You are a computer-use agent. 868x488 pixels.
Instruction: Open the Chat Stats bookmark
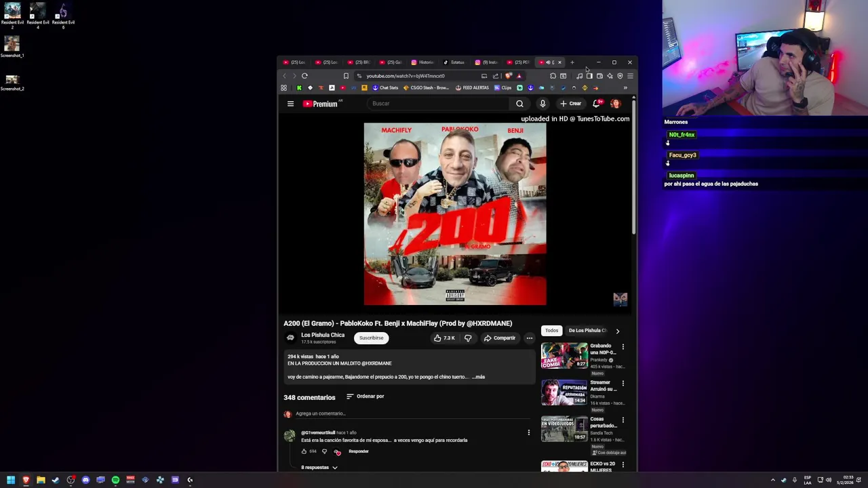[x=384, y=87]
